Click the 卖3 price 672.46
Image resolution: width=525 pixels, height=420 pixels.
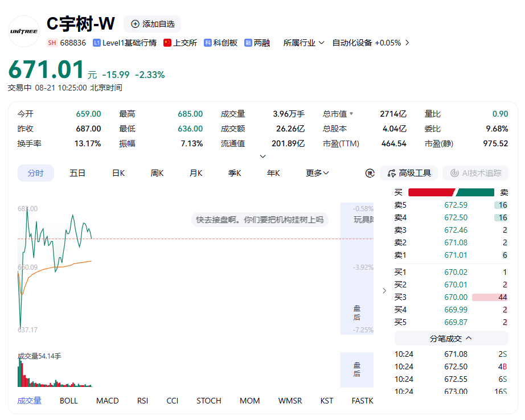click(x=456, y=230)
